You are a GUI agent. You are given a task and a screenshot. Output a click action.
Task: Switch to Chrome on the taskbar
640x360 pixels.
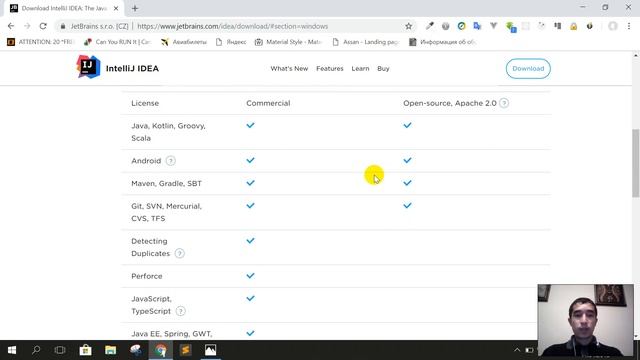click(160, 350)
